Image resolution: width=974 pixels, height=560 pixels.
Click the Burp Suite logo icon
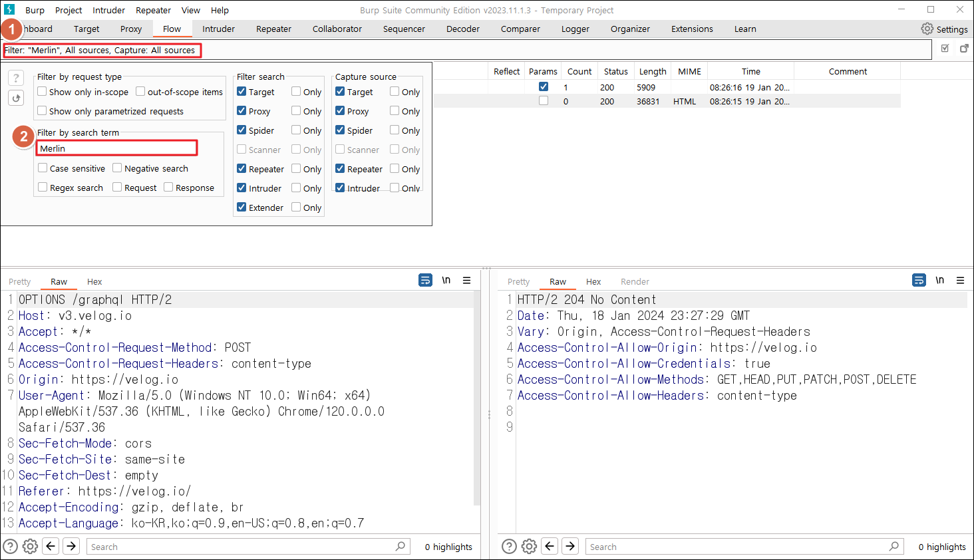pyautogui.click(x=9, y=9)
